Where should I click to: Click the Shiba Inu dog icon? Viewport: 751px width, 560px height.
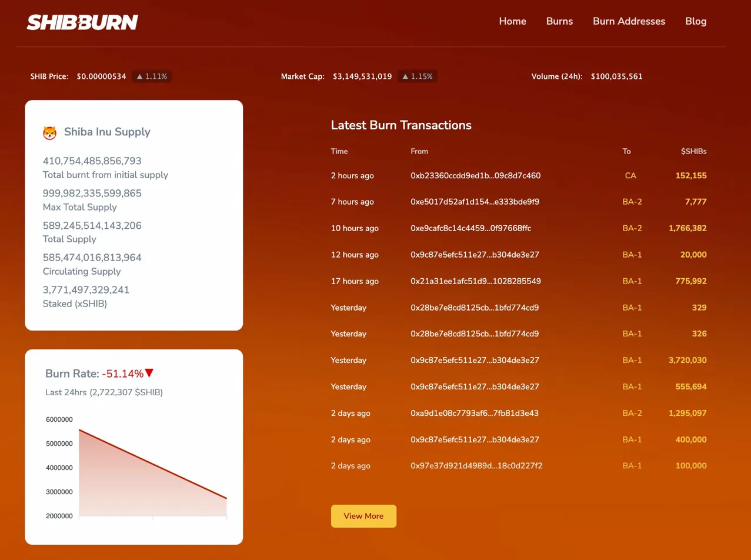(x=50, y=133)
